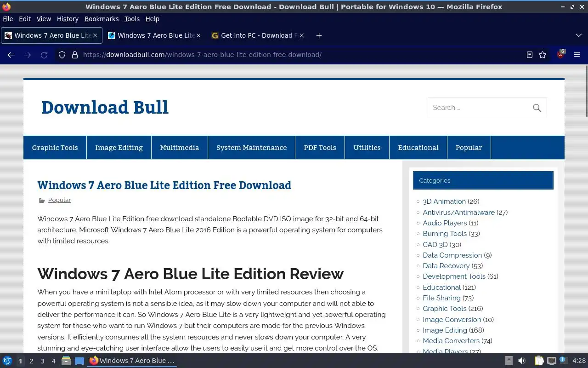Toggle reader view icon in address bar

(x=530, y=55)
